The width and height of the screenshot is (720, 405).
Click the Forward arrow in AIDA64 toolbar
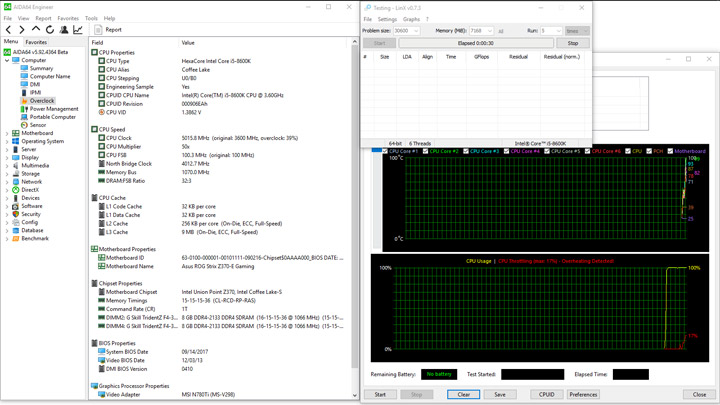click(x=22, y=30)
